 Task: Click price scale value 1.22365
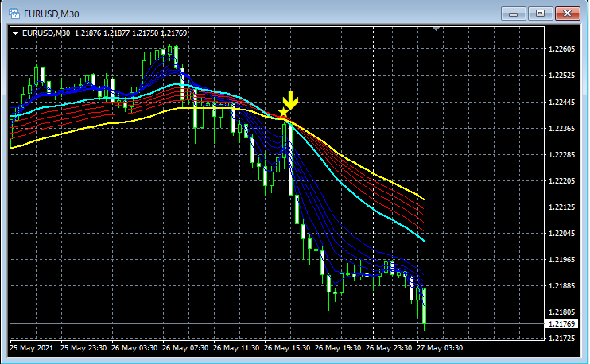tap(562, 128)
